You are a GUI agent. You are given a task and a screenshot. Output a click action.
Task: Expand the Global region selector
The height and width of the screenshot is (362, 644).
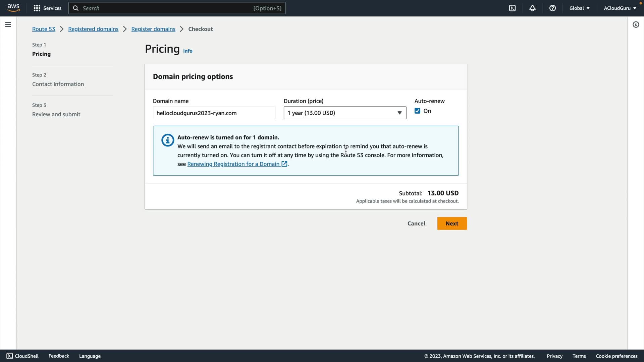(579, 8)
